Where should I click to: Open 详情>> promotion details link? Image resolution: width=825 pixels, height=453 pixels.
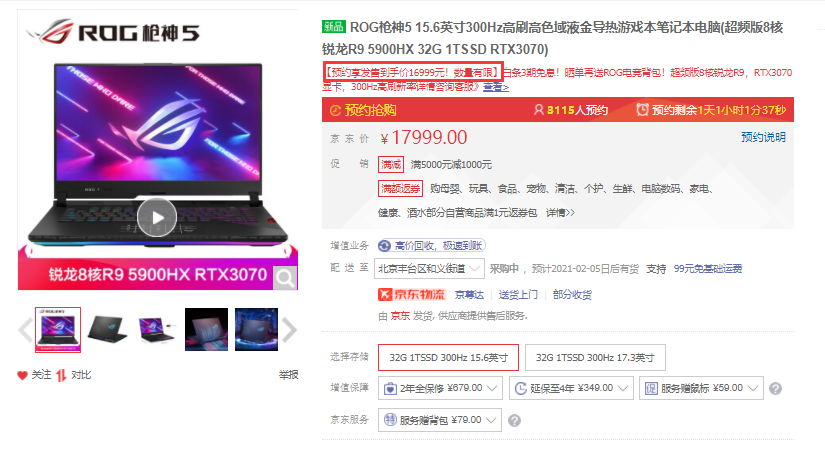pos(560,213)
